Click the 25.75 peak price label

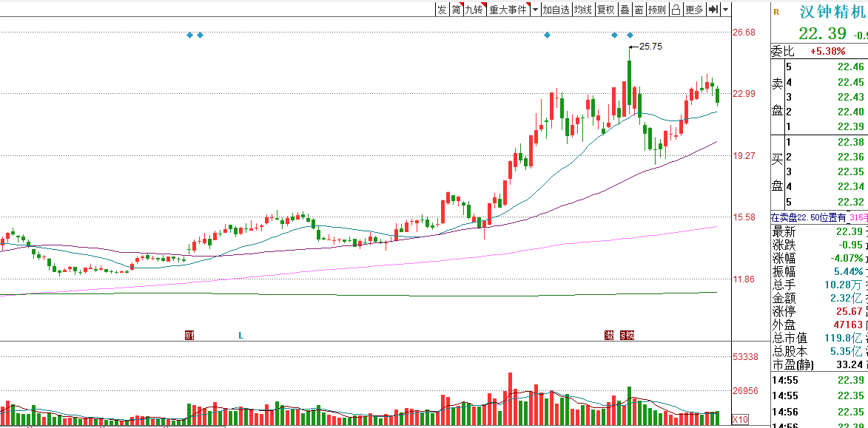click(x=650, y=47)
